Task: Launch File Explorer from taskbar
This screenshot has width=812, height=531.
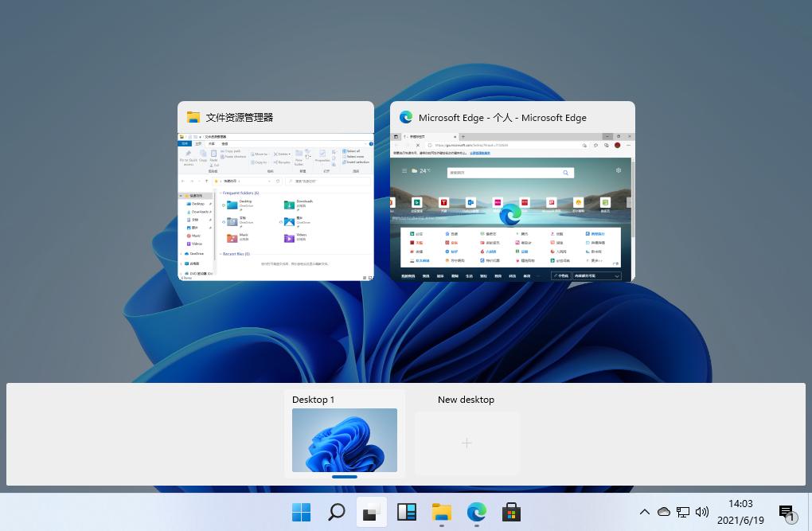Action: point(442,513)
